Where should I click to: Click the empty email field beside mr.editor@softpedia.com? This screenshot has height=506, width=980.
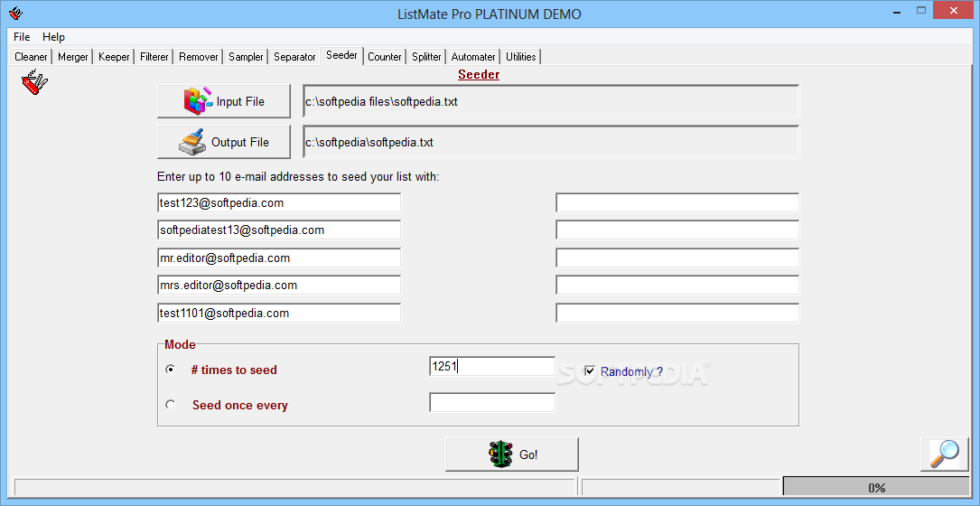pyautogui.click(x=677, y=258)
